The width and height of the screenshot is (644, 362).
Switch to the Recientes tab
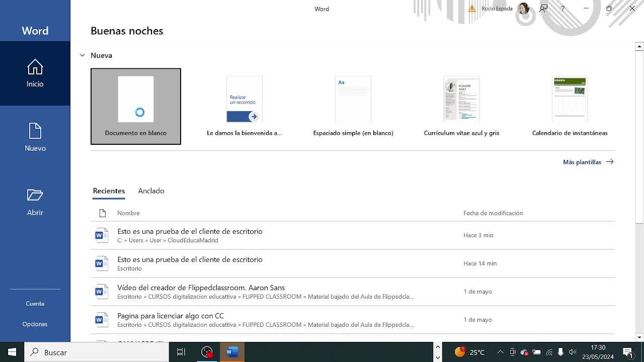coord(109,191)
